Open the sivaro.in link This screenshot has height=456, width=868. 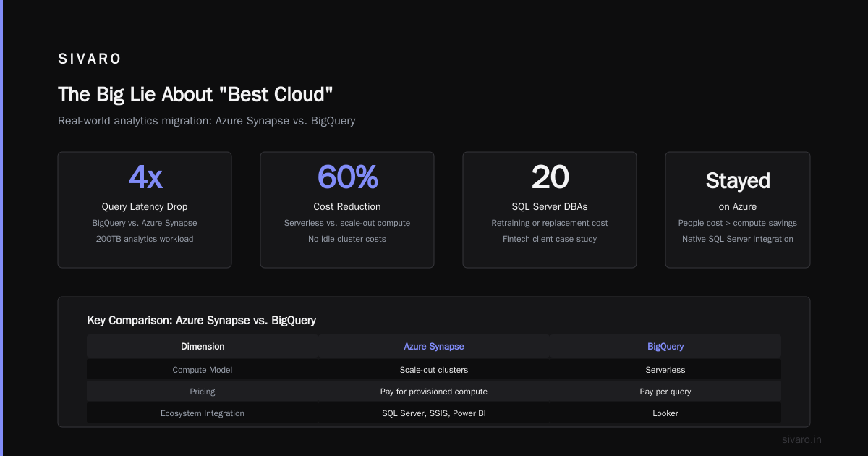[x=802, y=439]
